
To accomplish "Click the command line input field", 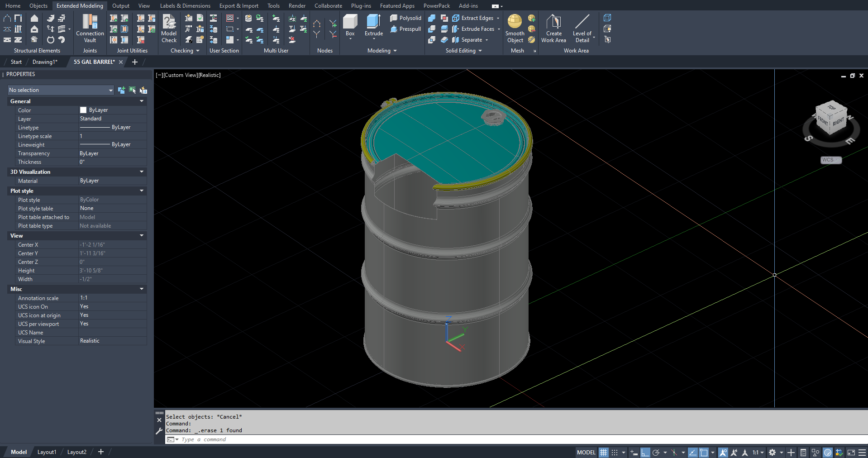I will [x=272, y=439].
